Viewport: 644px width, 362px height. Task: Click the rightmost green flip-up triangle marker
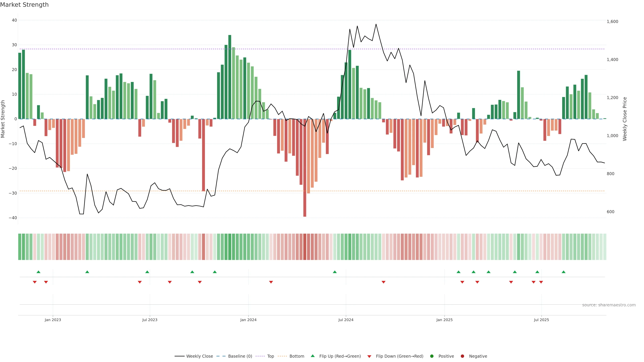(x=563, y=272)
